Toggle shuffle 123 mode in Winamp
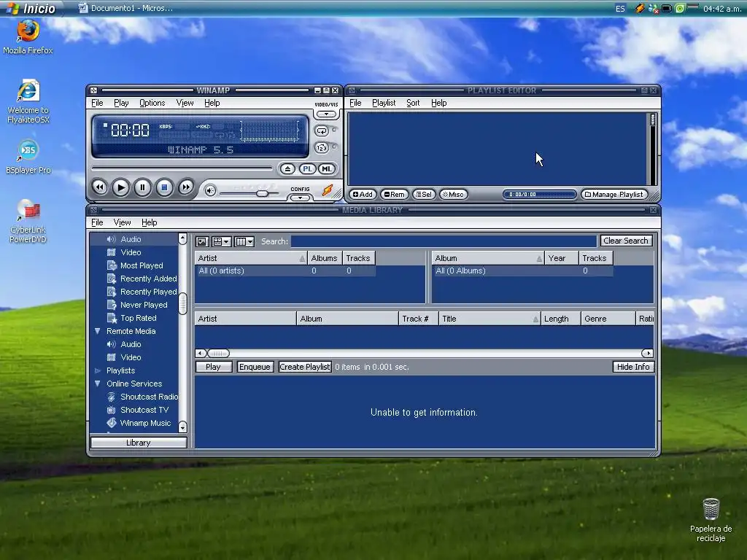 tap(322, 147)
